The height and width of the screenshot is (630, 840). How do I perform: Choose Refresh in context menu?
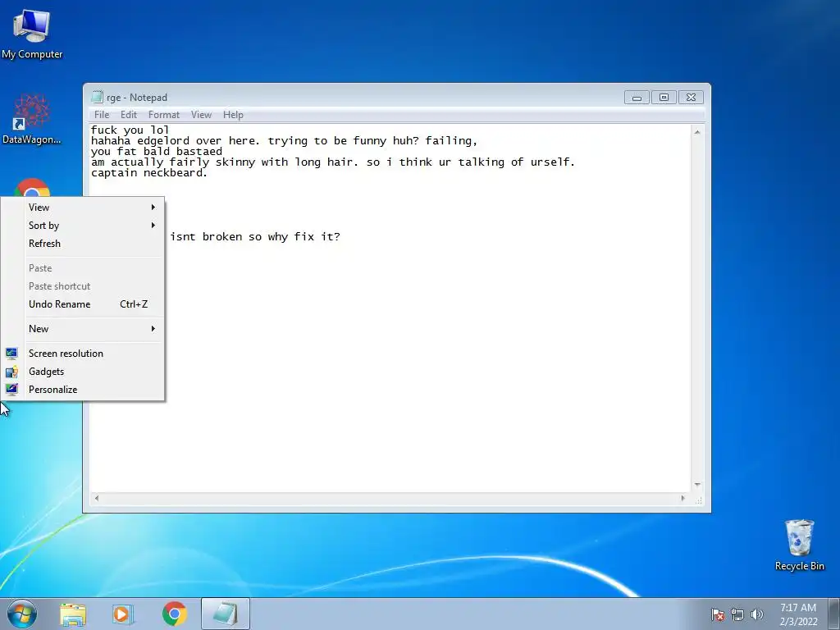tap(82, 243)
